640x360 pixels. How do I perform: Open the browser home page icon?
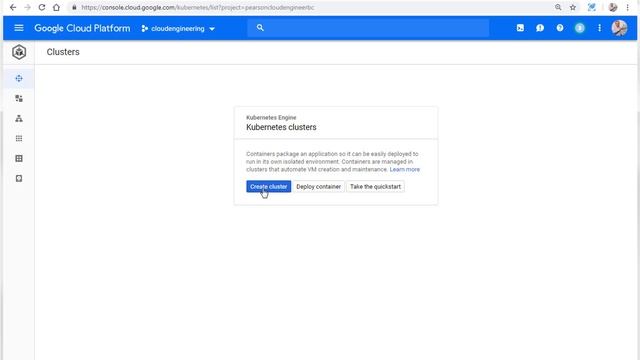[x=56, y=7]
